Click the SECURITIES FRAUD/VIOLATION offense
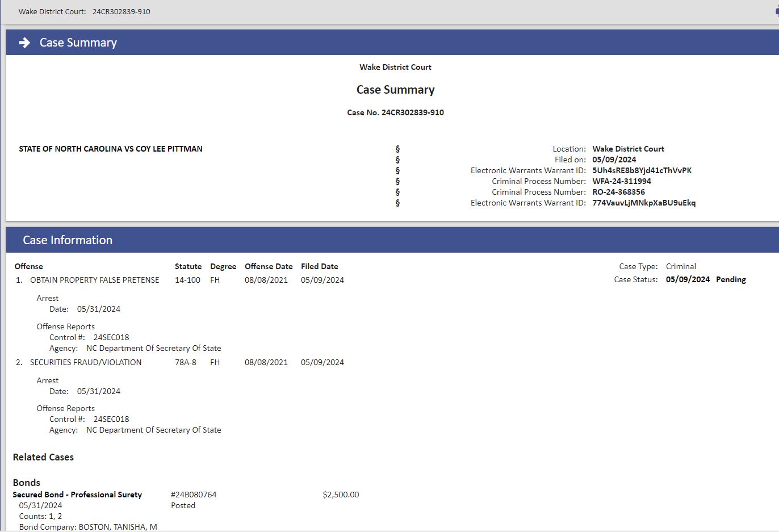779x532 pixels. 86,362
